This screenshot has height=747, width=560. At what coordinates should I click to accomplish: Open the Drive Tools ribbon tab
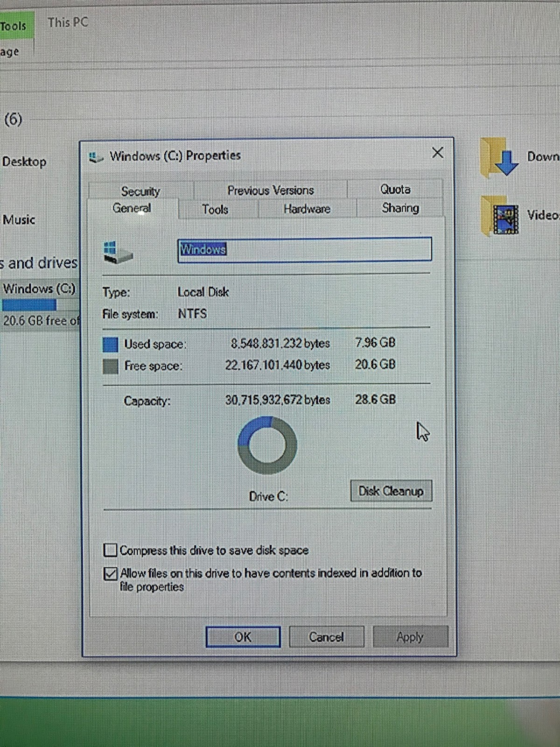pos(14,26)
